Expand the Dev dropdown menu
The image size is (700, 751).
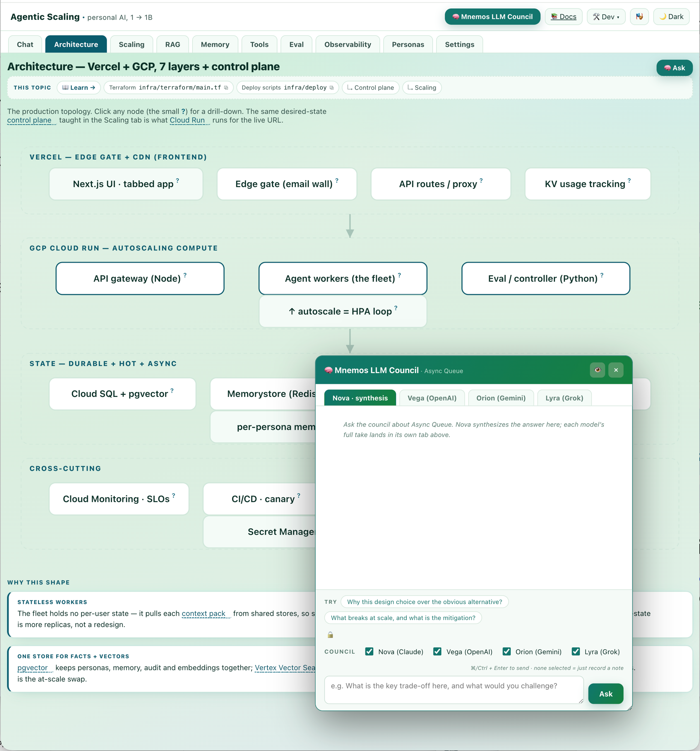606,17
